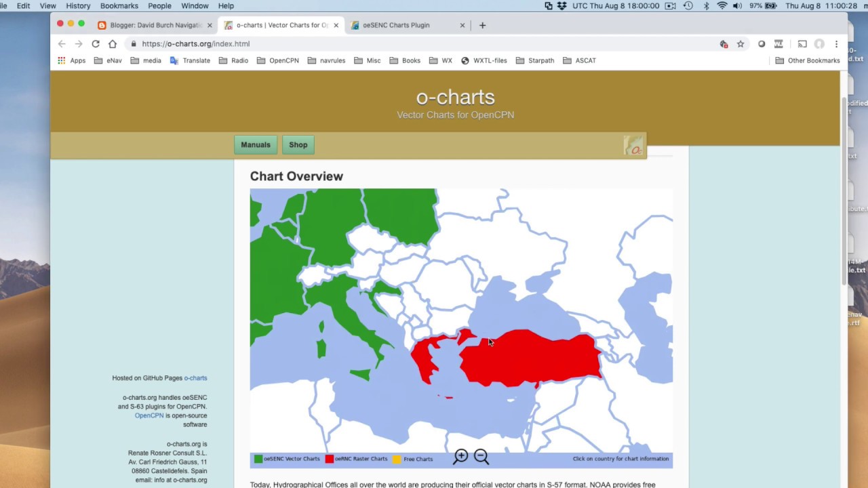This screenshot has width=868, height=488.
Task: Expand the Books bookmarks folder
Action: click(404, 60)
